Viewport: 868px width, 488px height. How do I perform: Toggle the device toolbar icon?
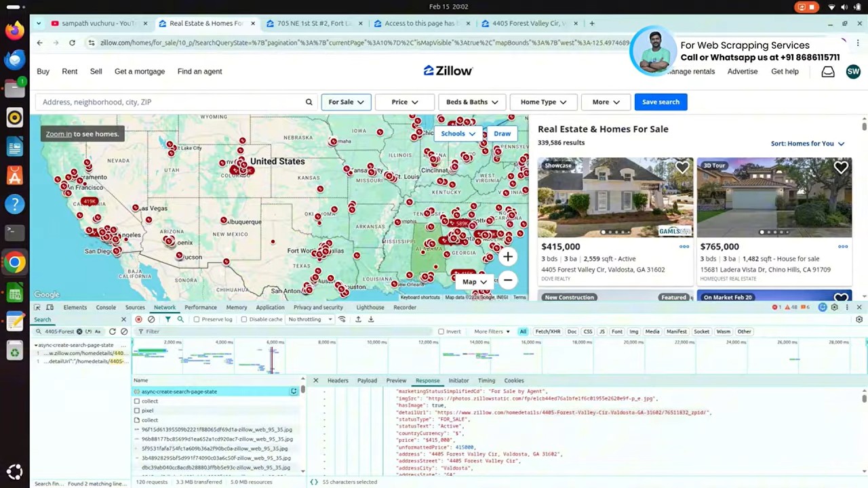[x=50, y=307]
